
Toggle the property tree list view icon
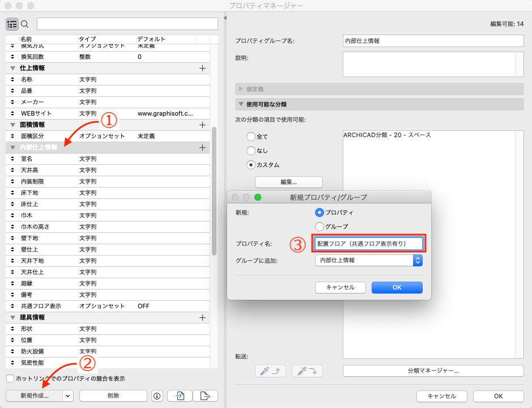click(12, 24)
